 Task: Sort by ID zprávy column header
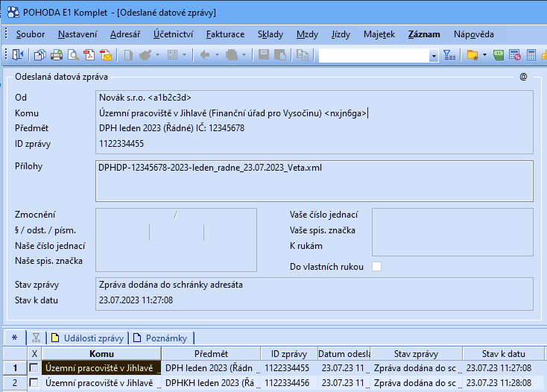289,354
